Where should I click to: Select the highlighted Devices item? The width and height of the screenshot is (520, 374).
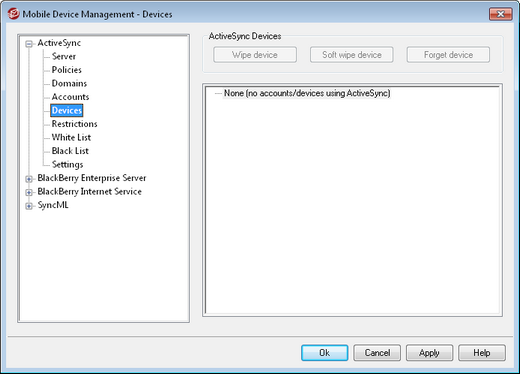[67, 110]
